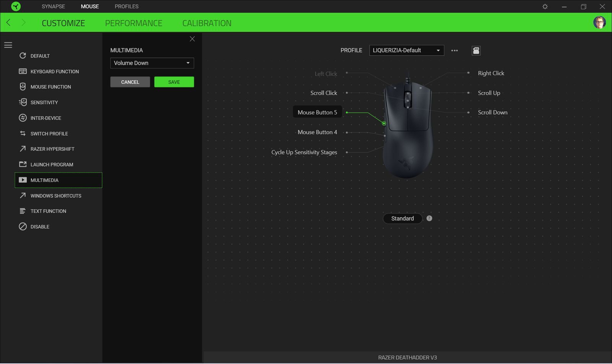Select the Keyboard Function sidebar icon
The height and width of the screenshot is (364, 612).
click(x=23, y=71)
